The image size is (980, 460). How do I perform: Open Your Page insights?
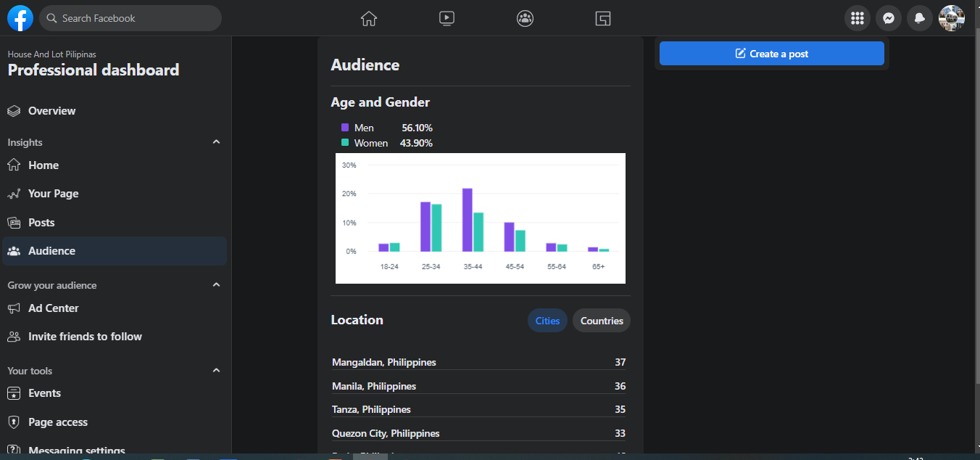coord(115,194)
